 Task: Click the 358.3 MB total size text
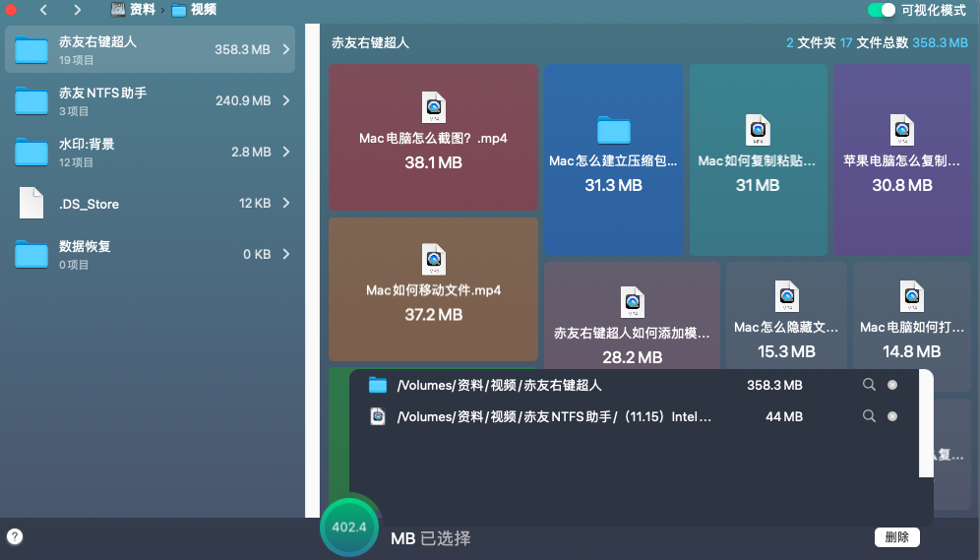[x=940, y=42]
